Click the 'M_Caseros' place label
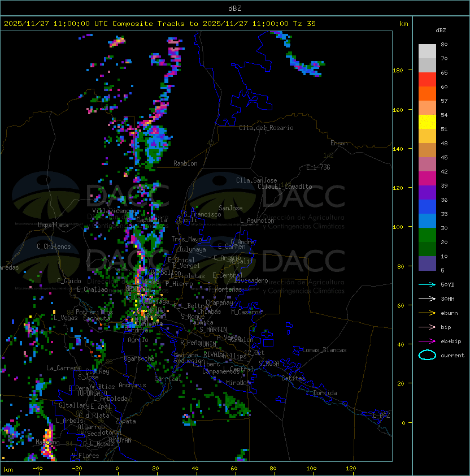The height and width of the screenshot is (476, 470). pyautogui.click(x=246, y=311)
